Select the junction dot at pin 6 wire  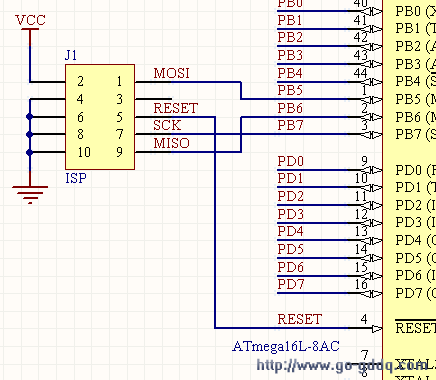30,117
